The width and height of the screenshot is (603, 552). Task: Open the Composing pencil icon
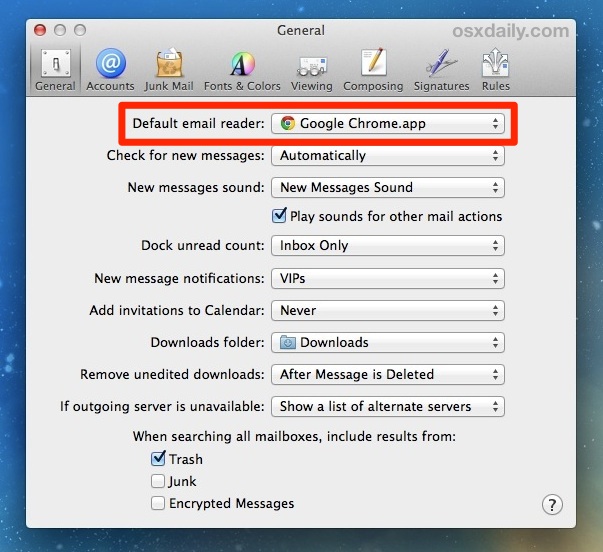click(373, 62)
